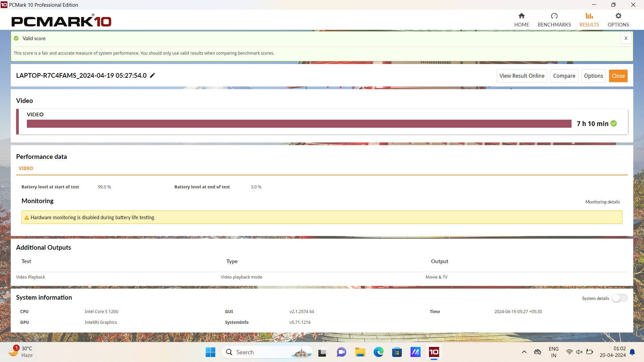The height and width of the screenshot is (362, 644).
Task: Click View Result Online button
Action: [522, 76]
